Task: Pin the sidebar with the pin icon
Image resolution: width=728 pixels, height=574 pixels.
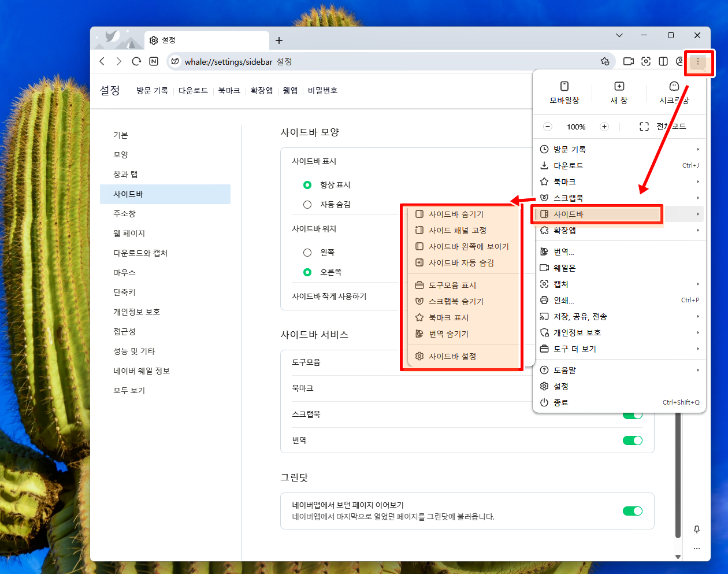Action: pos(697,529)
